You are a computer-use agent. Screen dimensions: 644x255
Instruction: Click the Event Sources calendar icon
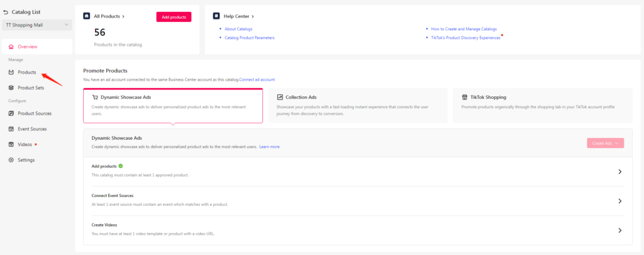pyautogui.click(x=11, y=129)
